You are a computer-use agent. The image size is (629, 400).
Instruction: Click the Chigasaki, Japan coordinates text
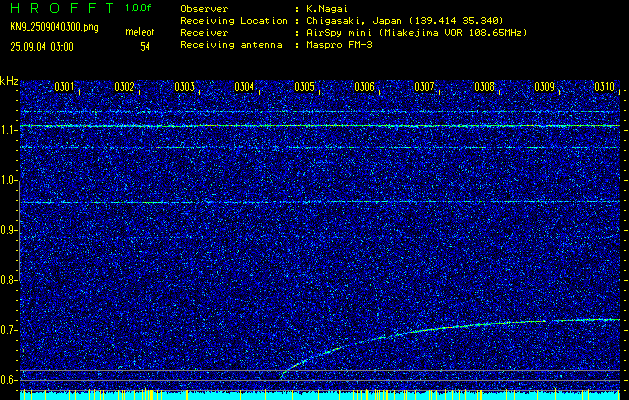pos(405,21)
